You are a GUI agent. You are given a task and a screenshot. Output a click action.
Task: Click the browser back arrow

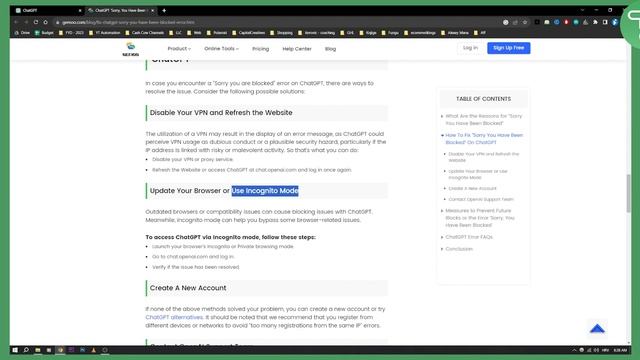(x=16, y=22)
